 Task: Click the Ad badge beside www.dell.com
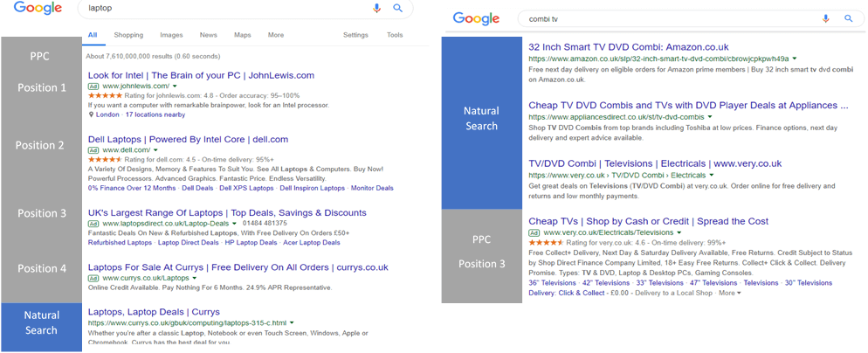pyautogui.click(x=93, y=150)
